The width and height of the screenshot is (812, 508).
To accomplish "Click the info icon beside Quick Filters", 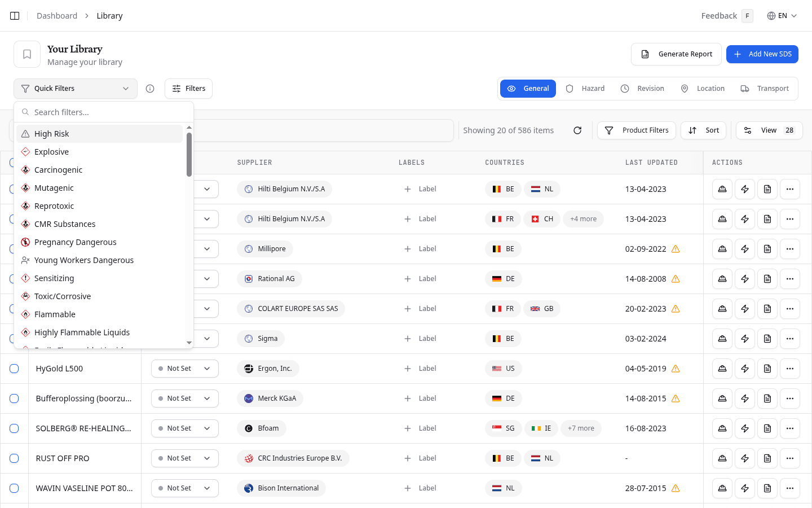I will click(x=149, y=88).
